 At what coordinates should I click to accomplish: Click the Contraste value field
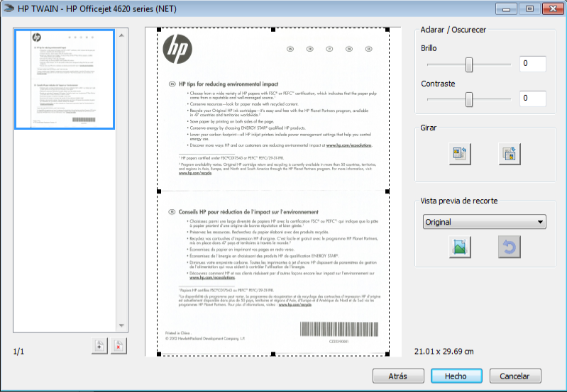[x=532, y=99]
